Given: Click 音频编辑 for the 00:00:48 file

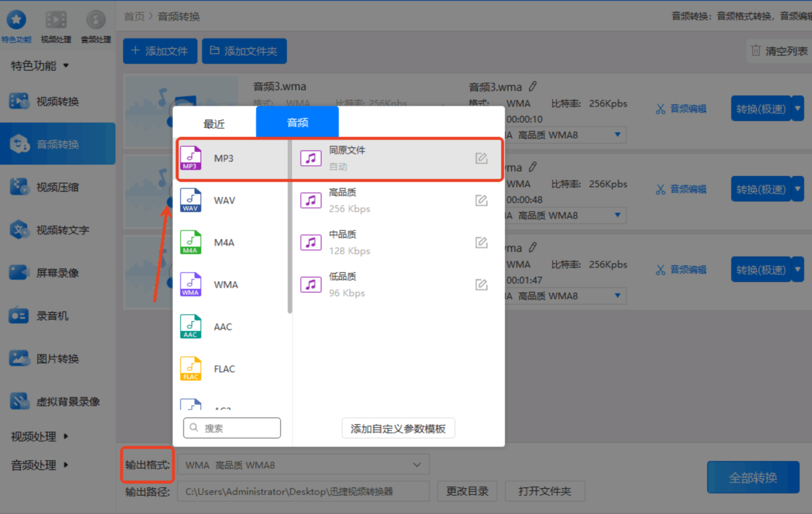Looking at the screenshot, I should tap(681, 189).
